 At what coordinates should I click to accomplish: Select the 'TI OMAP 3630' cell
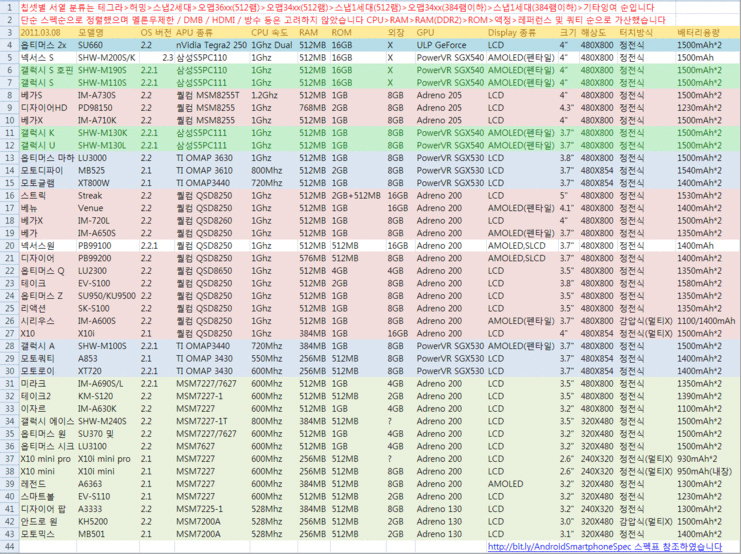tap(204, 158)
